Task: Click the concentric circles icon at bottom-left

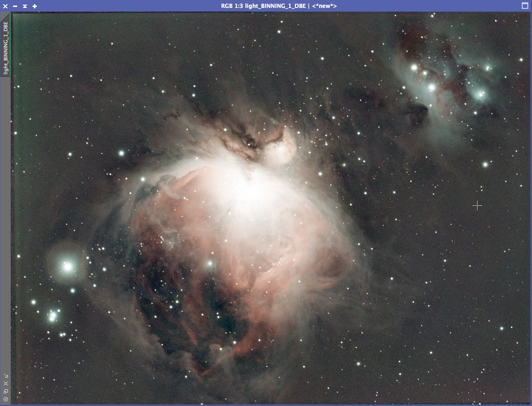Action: (x=6, y=399)
